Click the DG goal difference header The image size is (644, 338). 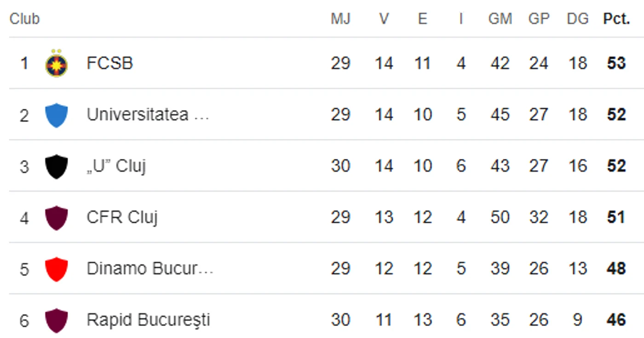tap(578, 18)
